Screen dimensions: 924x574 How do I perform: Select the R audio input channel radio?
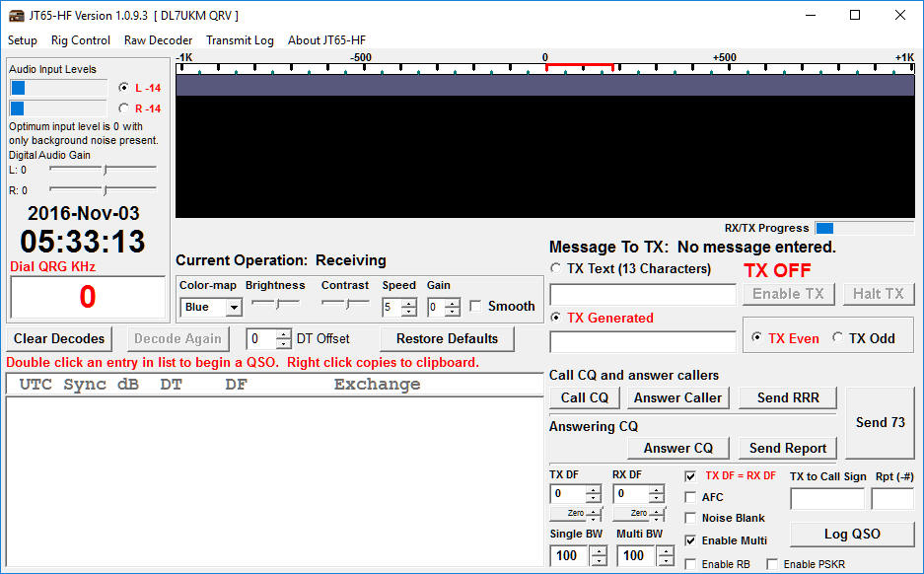click(x=123, y=108)
